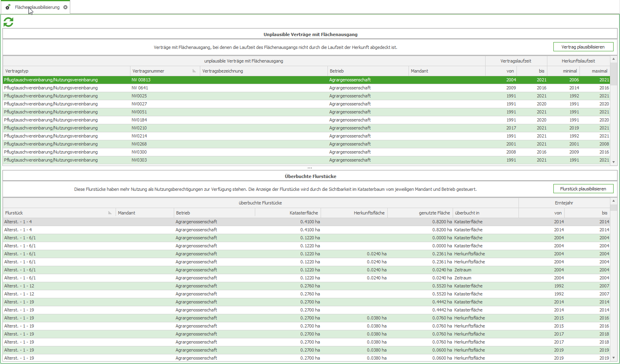Click the sort indicator in the Flurstück header
620x364 pixels.
110,213
